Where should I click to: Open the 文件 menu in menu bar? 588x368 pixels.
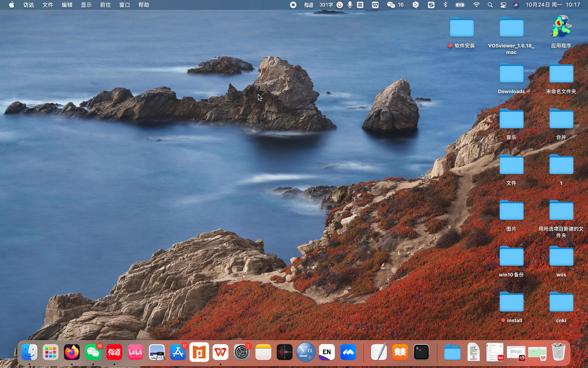point(48,5)
